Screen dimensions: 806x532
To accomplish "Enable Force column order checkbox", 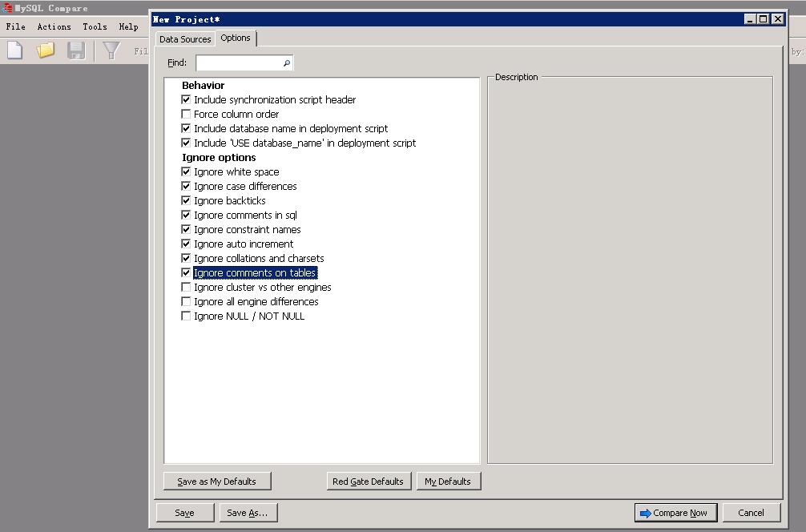I will click(x=186, y=114).
